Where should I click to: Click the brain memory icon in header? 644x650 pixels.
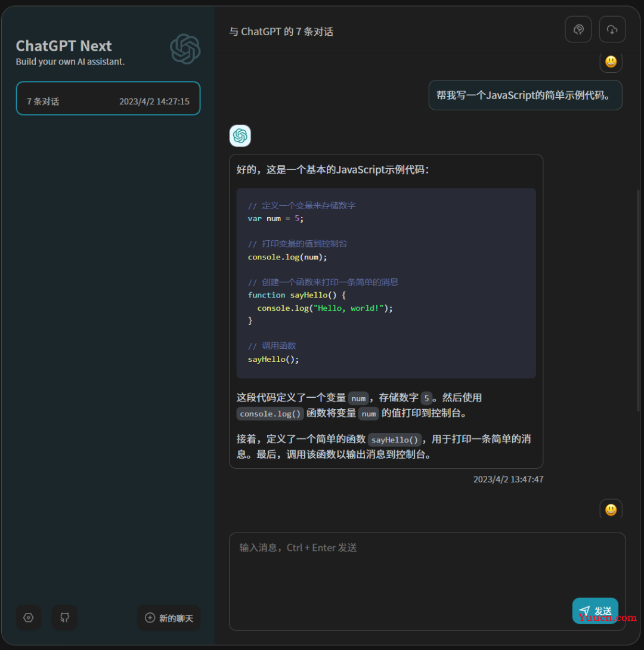pos(578,29)
